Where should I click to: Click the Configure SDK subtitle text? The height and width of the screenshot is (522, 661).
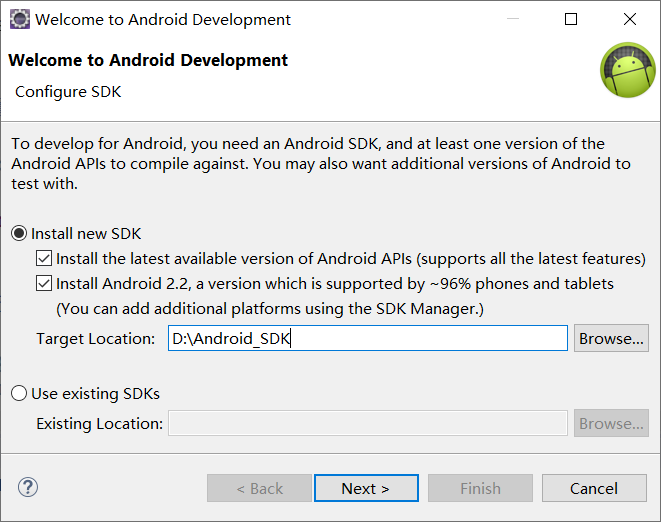click(68, 92)
